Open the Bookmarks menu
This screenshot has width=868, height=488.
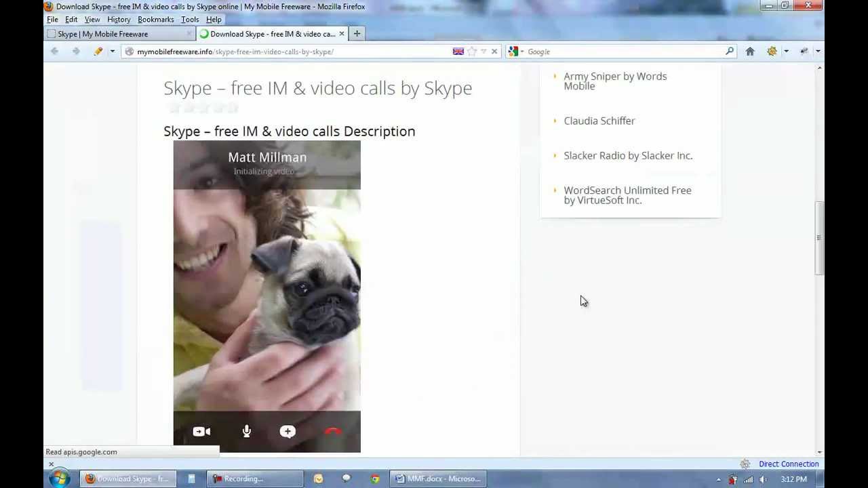[x=156, y=20]
